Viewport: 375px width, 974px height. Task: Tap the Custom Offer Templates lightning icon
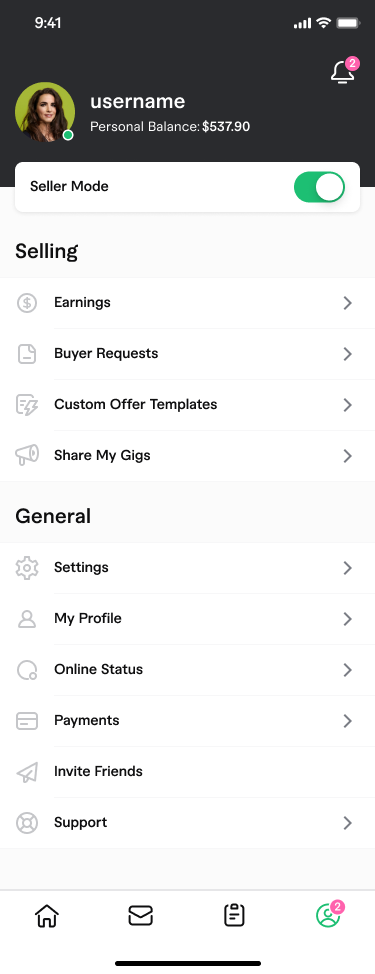[x=27, y=404]
